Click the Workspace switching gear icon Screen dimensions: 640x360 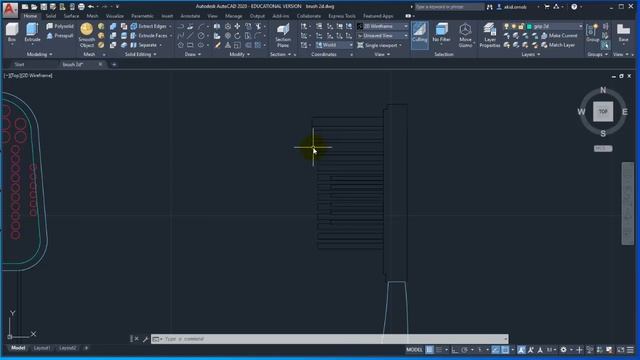pyautogui.click(x=564, y=350)
